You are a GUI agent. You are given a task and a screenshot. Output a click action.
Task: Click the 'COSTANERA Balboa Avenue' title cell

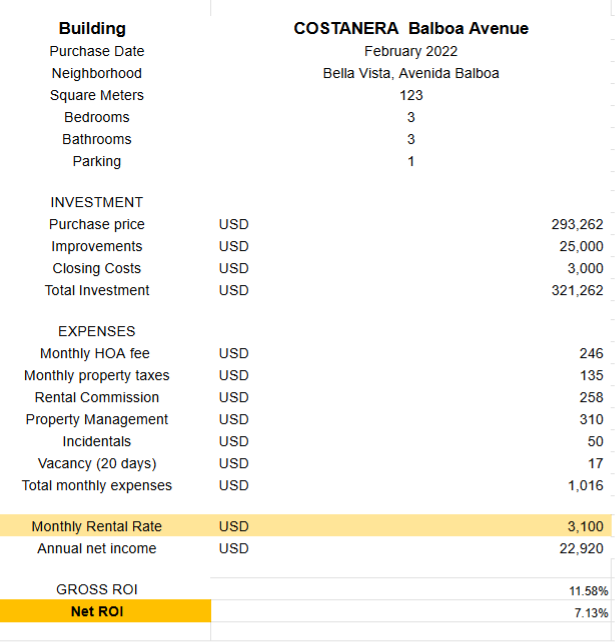[x=411, y=28]
